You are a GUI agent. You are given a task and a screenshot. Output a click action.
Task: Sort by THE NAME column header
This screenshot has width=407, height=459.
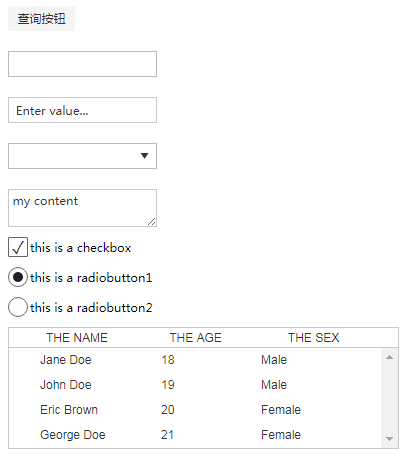77,338
